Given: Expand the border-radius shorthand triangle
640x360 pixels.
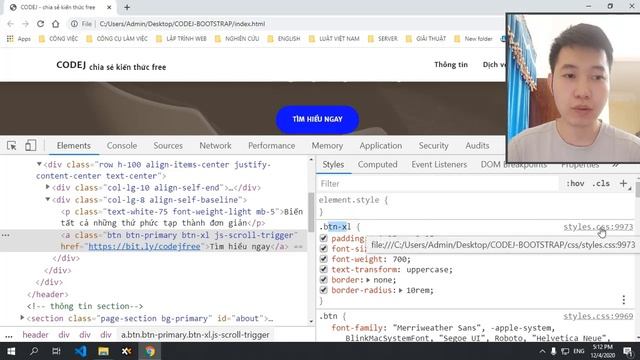Looking at the screenshot, I should (x=401, y=291).
